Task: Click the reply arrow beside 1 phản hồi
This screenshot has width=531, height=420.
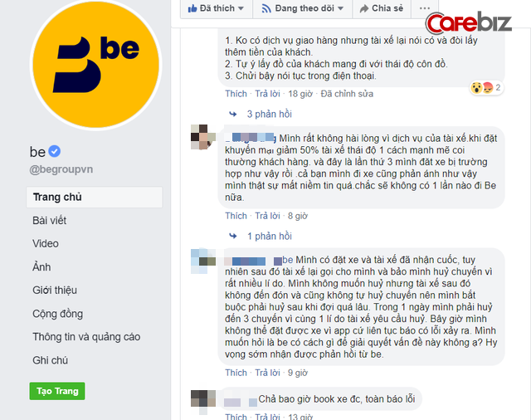Action: point(232,236)
